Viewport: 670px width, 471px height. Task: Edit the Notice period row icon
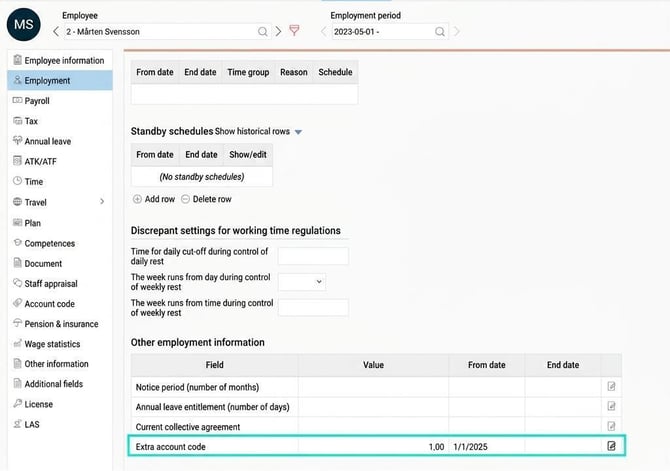click(611, 387)
